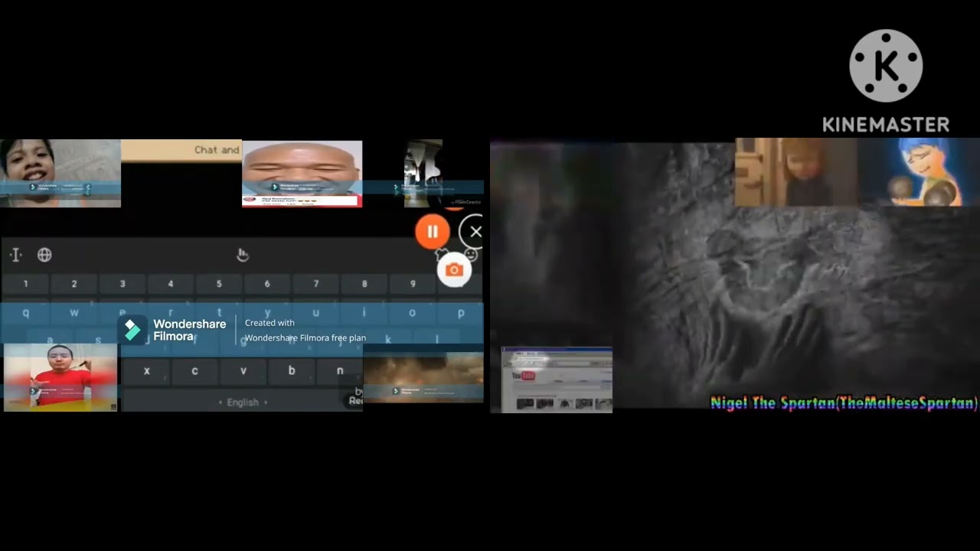The image size is (980, 551).
Task: Close the recorder overlay with the X
Action: tap(475, 232)
